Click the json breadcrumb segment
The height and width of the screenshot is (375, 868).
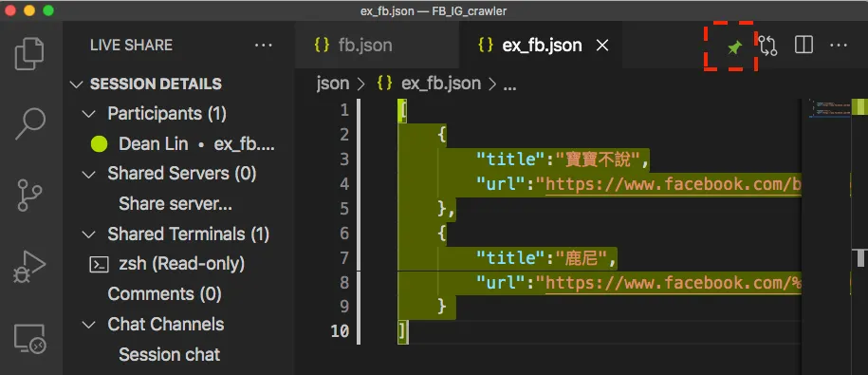pos(333,84)
